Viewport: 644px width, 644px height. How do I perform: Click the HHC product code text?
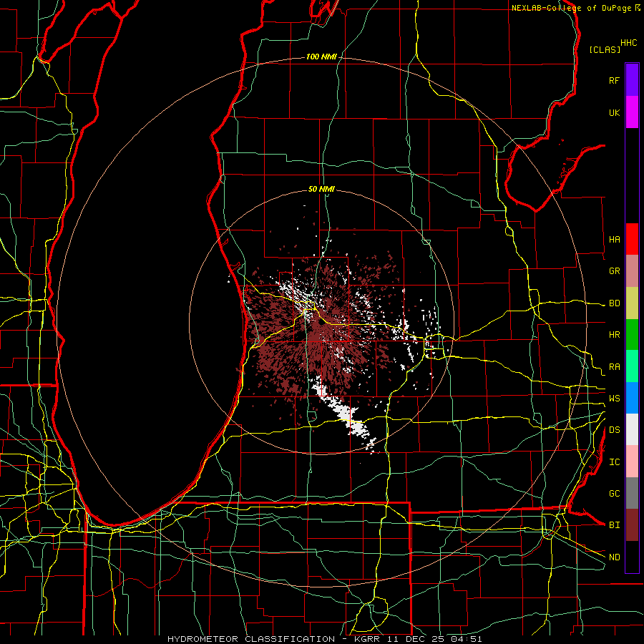tap(629, 43)
